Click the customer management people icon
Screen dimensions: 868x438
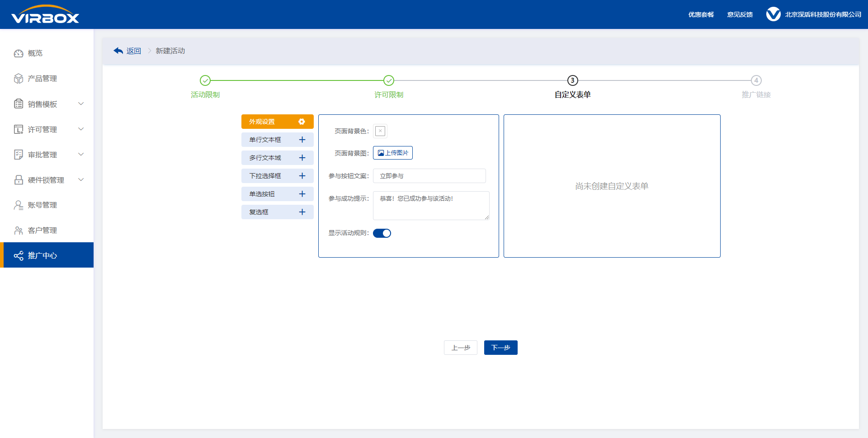click(19, 231)
